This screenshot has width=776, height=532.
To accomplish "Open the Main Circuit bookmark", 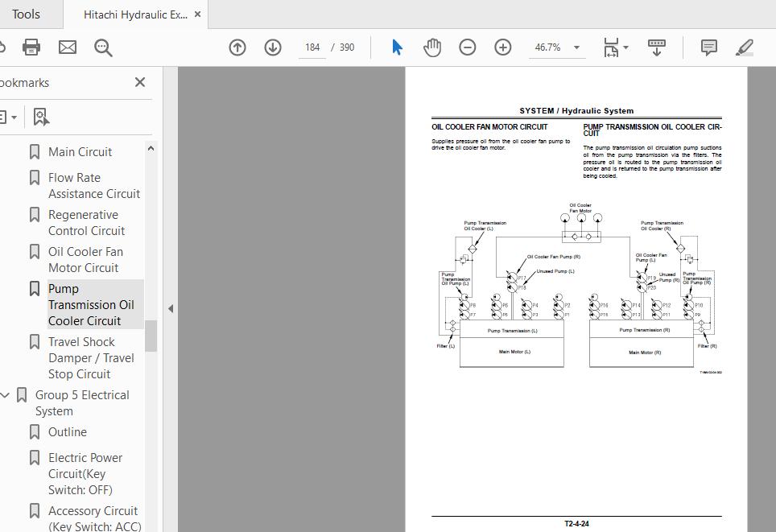I will 80,152.
